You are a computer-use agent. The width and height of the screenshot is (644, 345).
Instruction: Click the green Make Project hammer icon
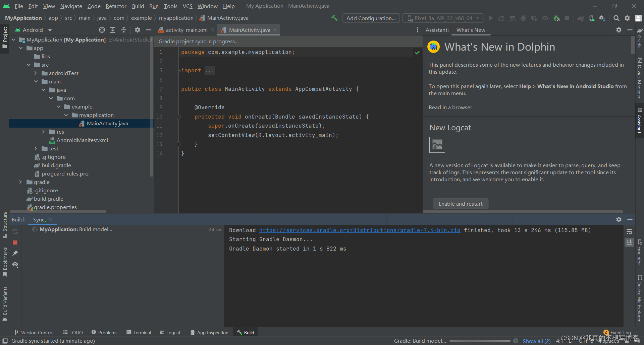[334, 18]
